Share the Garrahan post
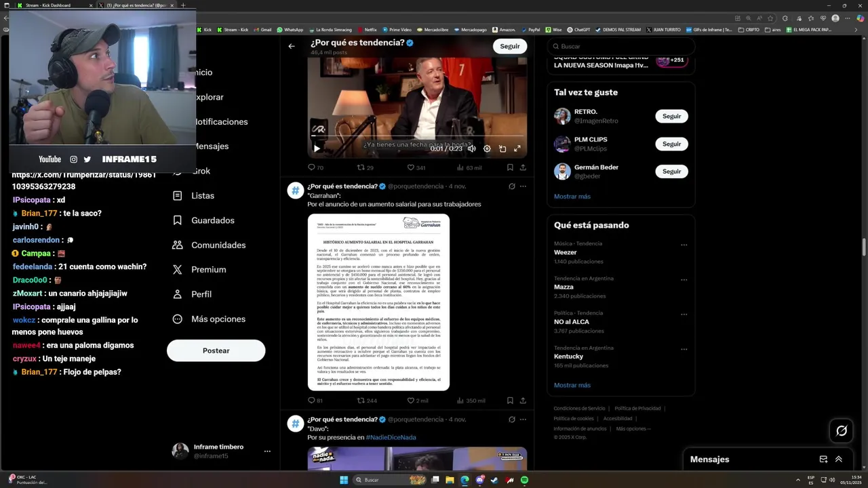 pos(523,401)
